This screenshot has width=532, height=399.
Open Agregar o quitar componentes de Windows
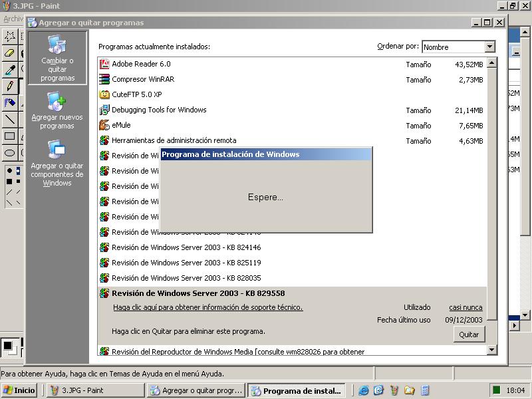click(57, 163)
